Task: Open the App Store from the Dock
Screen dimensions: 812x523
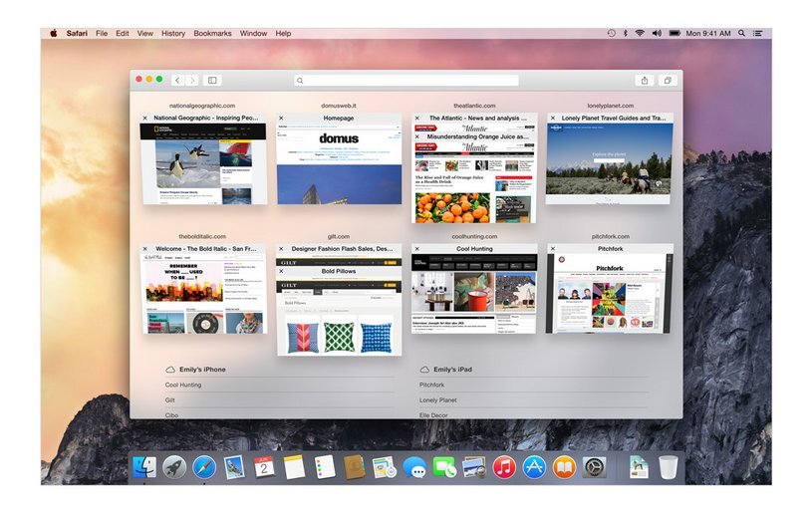Action: tap(534, 467)
